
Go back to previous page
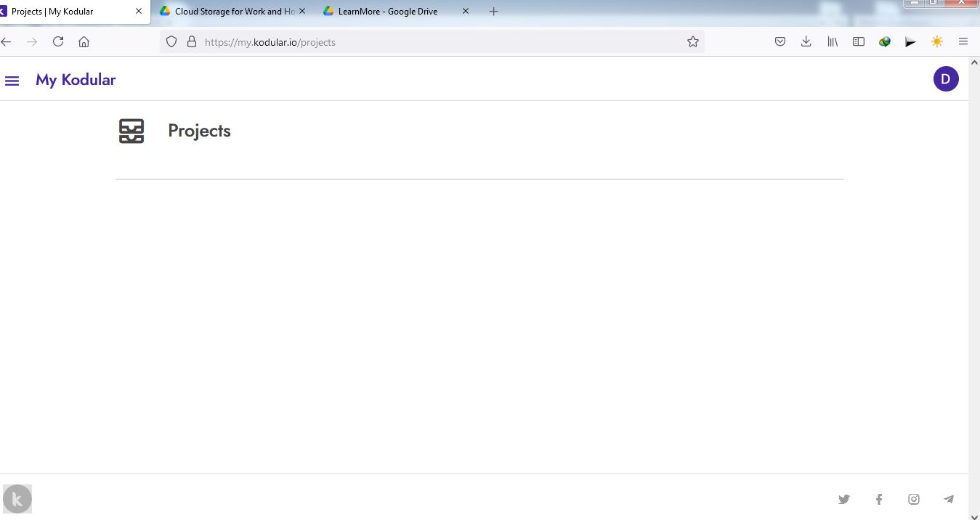pyautogui.click(x=6, y=42)
